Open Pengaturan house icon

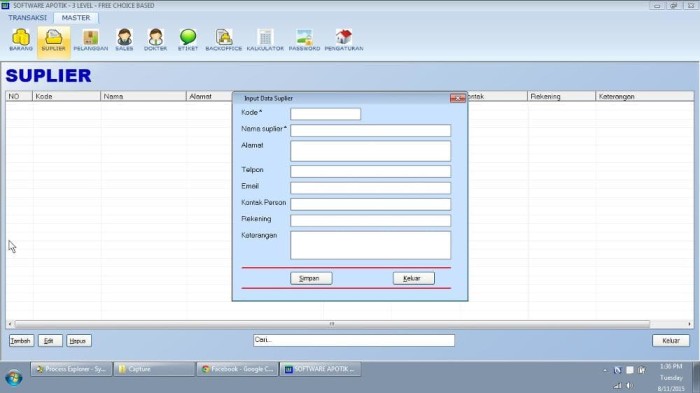[344, 40]
